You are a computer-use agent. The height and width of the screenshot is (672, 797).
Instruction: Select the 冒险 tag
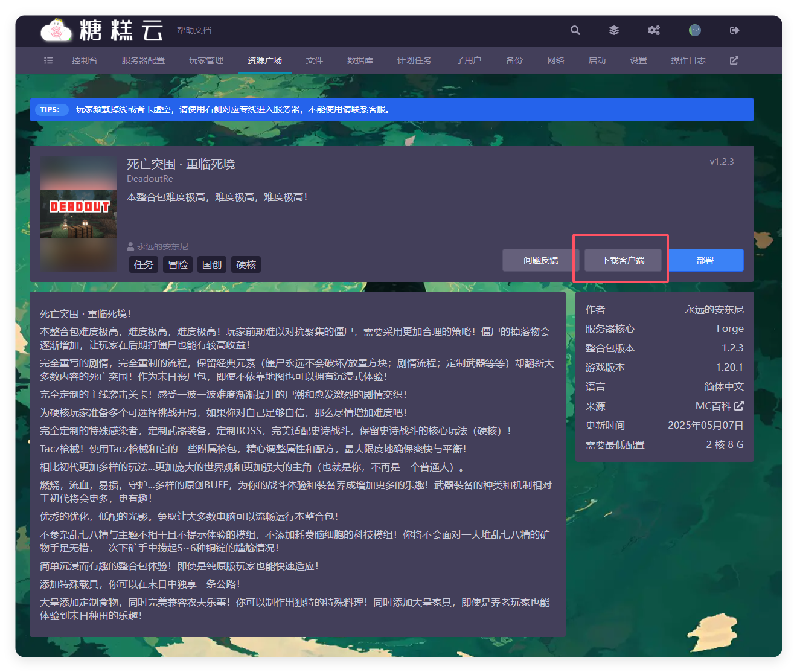(x=178, y=264)
